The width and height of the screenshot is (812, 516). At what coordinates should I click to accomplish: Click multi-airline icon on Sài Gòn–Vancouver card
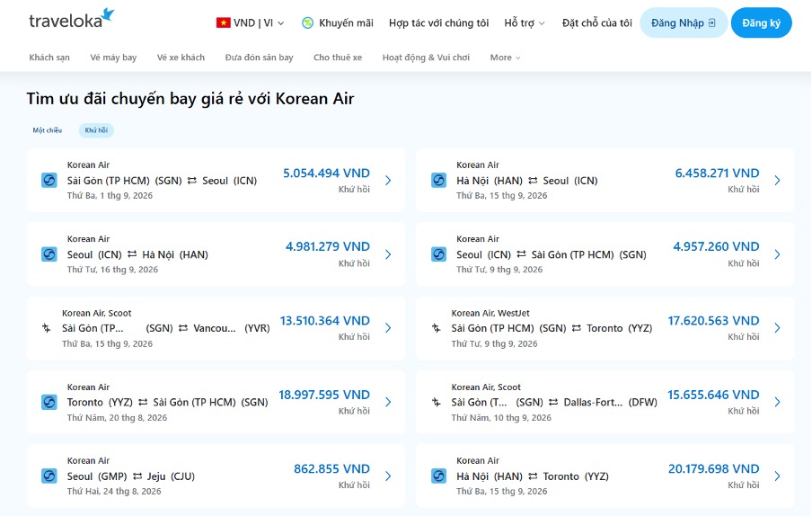click(47, 328)
